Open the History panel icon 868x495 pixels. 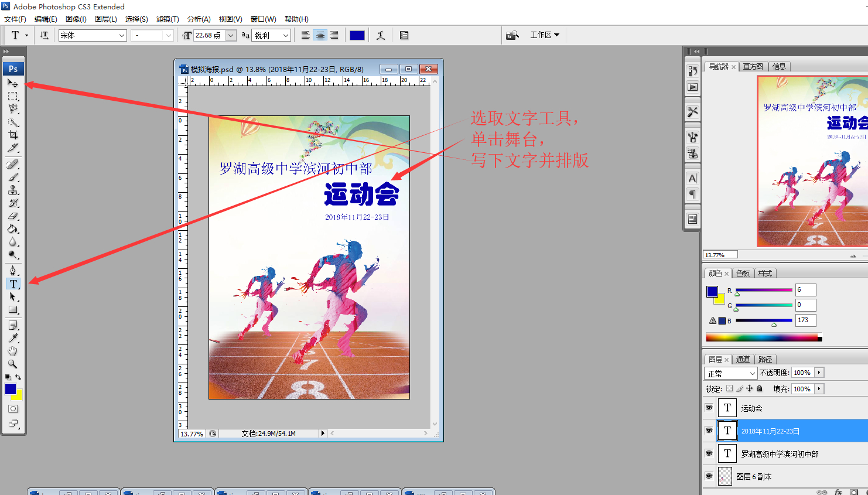click(692, 71)
